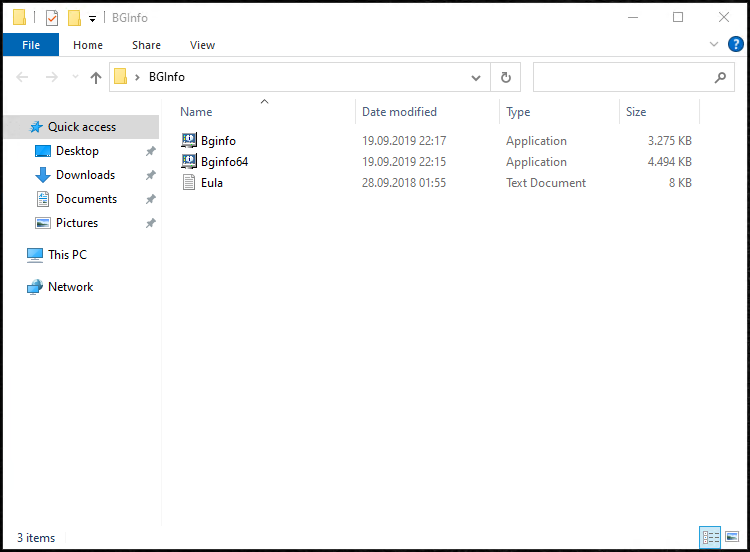Sort by the Type column header
Image resolution: width=750 pixels, height=552 pixels.
coord(518,112)
